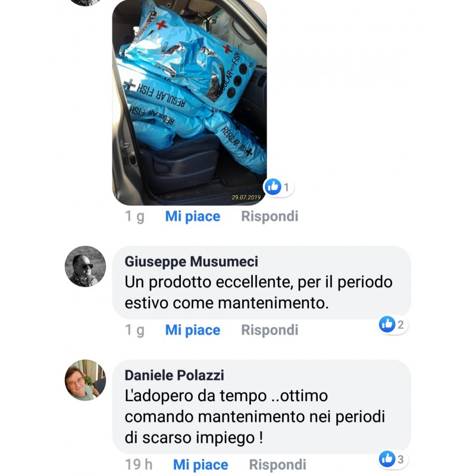Open Giuseppe Musumeci's profile name link
Screen dimensions: 476x476
(191, 261)
